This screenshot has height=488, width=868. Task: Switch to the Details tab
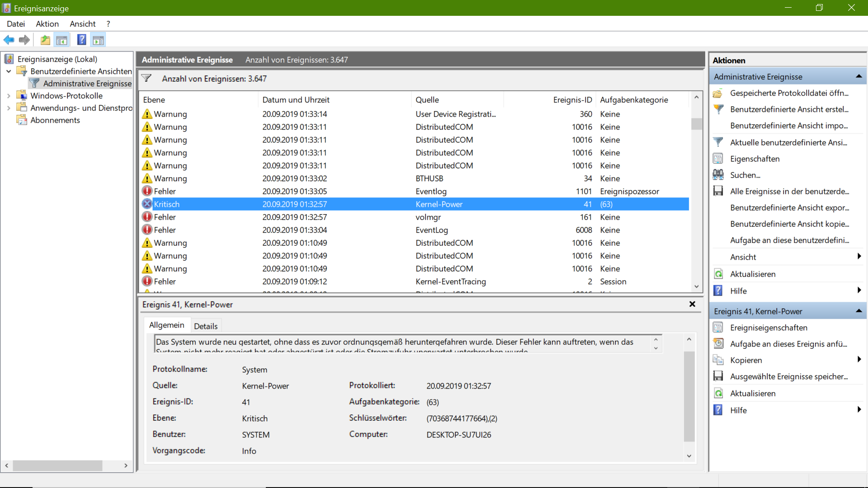(206, 326)
